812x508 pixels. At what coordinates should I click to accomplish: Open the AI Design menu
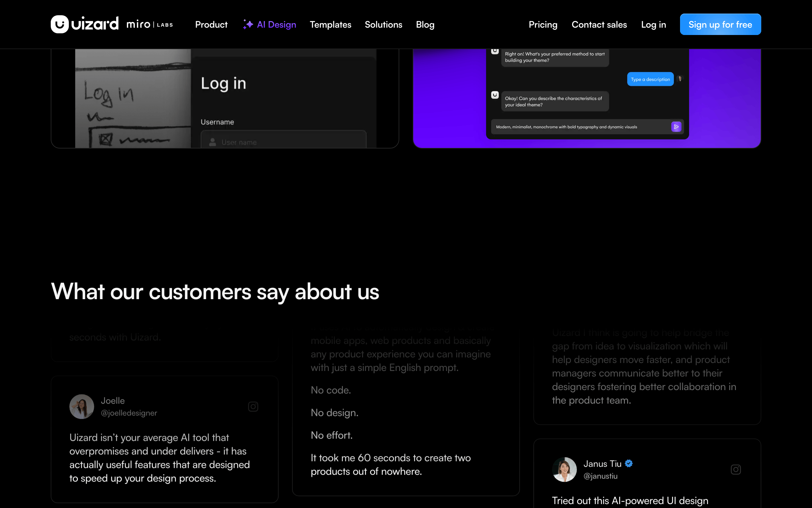[x=270, y=25]
